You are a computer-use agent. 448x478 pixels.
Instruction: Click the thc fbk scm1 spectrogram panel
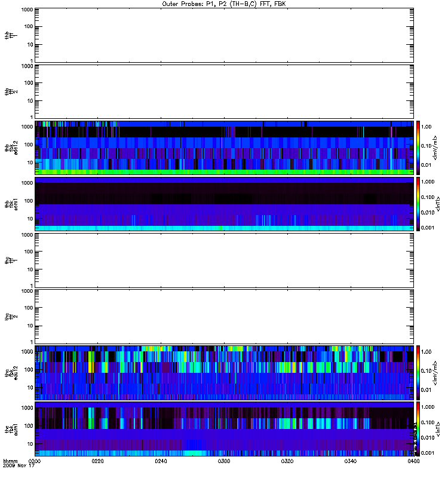click(x=225, y=429)
